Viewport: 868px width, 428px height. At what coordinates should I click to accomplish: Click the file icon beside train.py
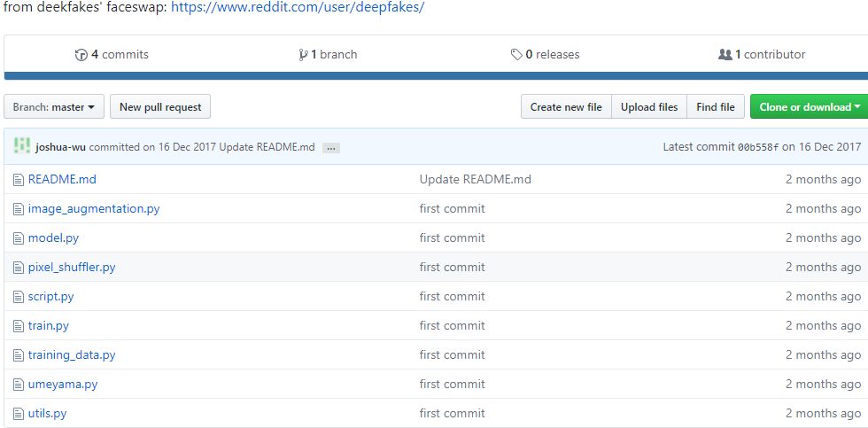point(19,325)
